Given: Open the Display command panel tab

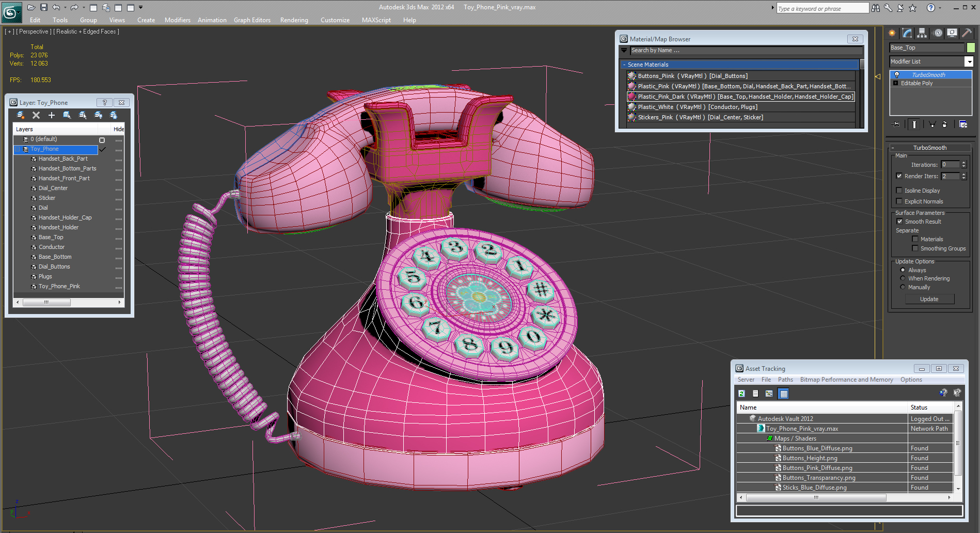Looking at the screenshot, I should click(x=952, y=33).
